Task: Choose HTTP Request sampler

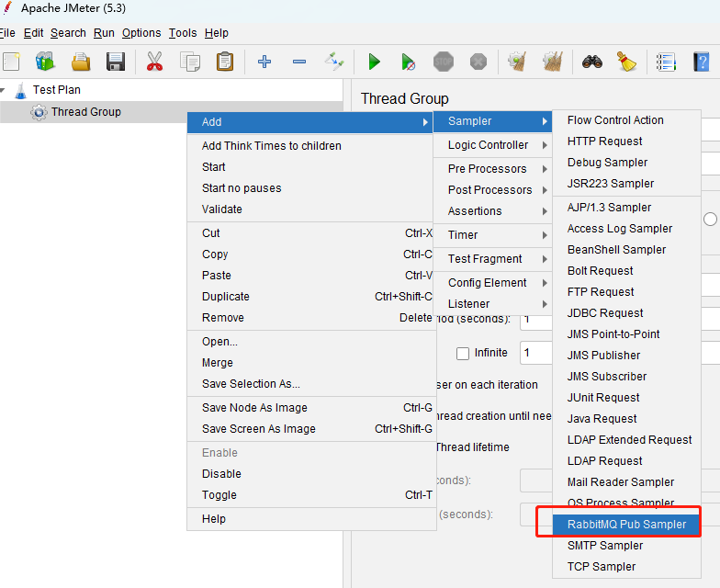Action: [x=626, y=141]
